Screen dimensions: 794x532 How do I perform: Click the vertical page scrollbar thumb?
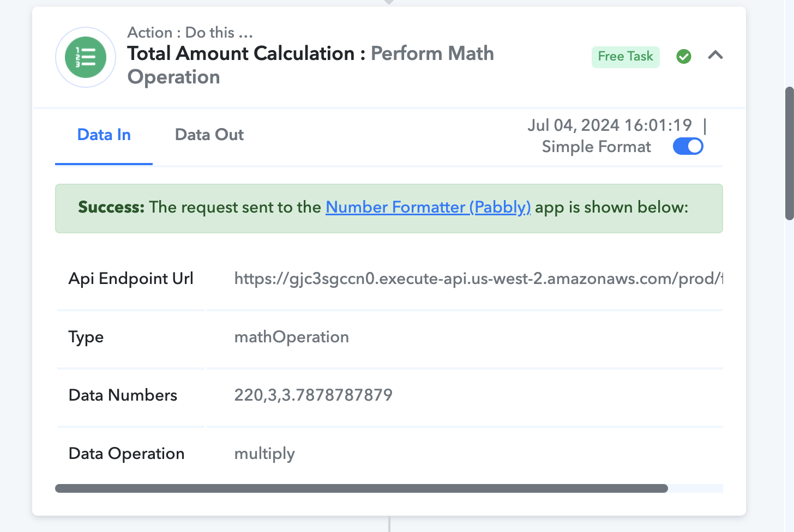pyautogui.click(x=789, y=153)
